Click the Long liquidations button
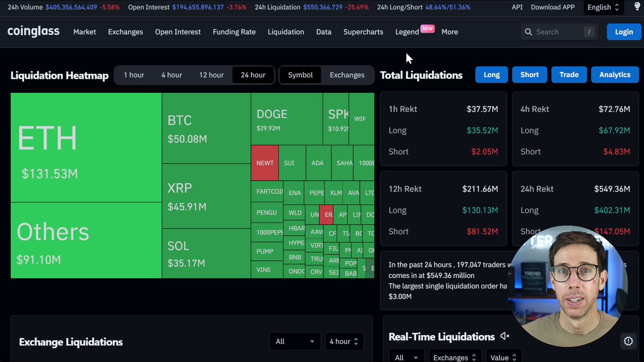This screenshot has height=362, width=644. [x=492, y=75]
